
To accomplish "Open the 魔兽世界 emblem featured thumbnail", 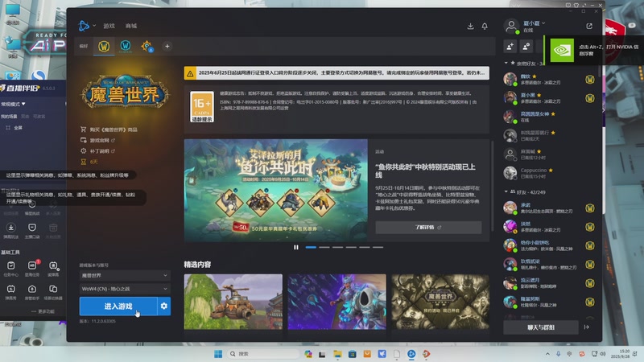I will [440, 302].
